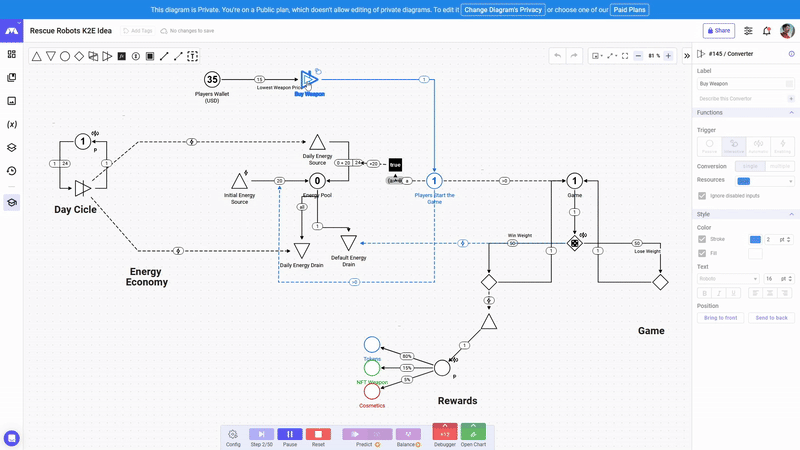
Task: Undo the last action
Action: pyautogui.click(x=558, y=56)
